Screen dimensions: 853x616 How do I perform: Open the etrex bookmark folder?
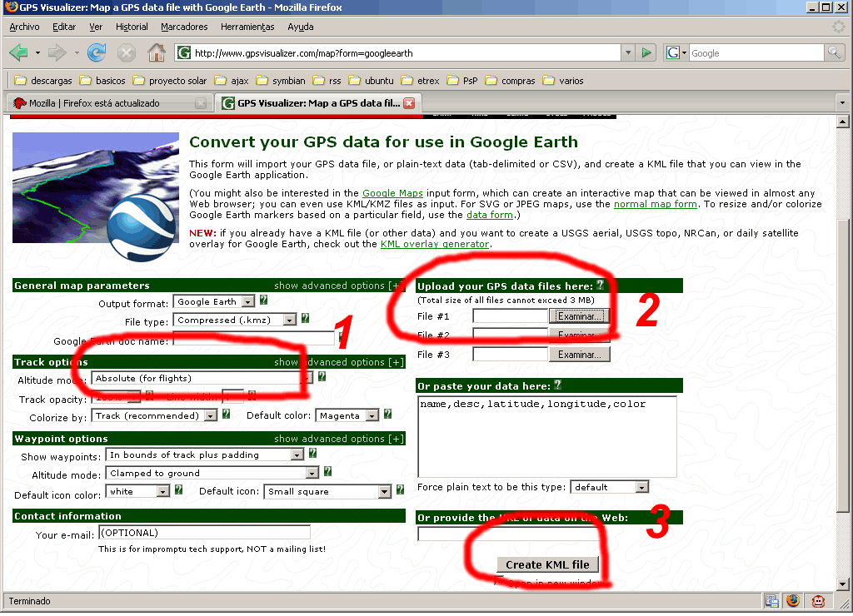point(421,81)
